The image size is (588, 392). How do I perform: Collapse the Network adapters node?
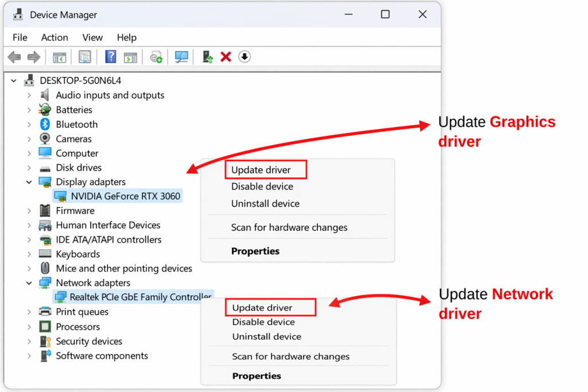pyautogui.click(x=29, y=283)
